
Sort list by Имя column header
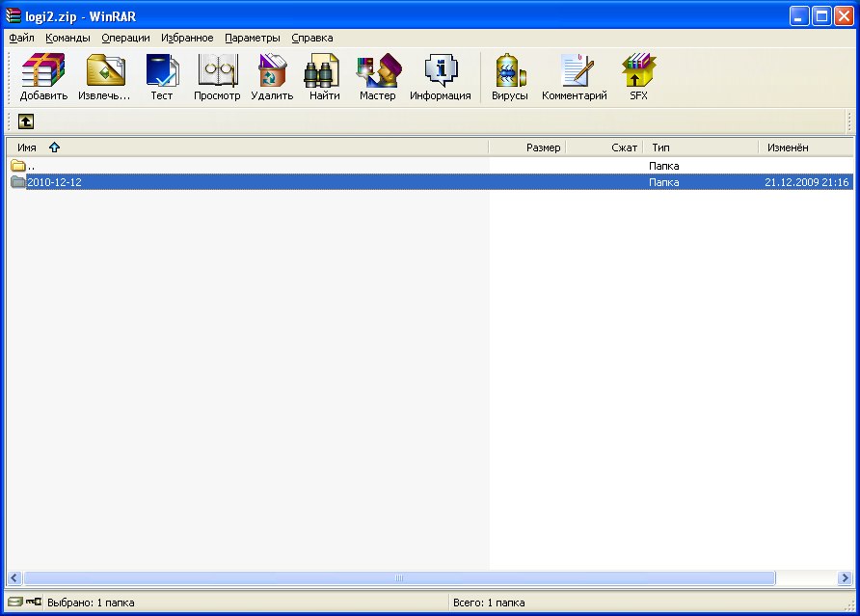27,147
